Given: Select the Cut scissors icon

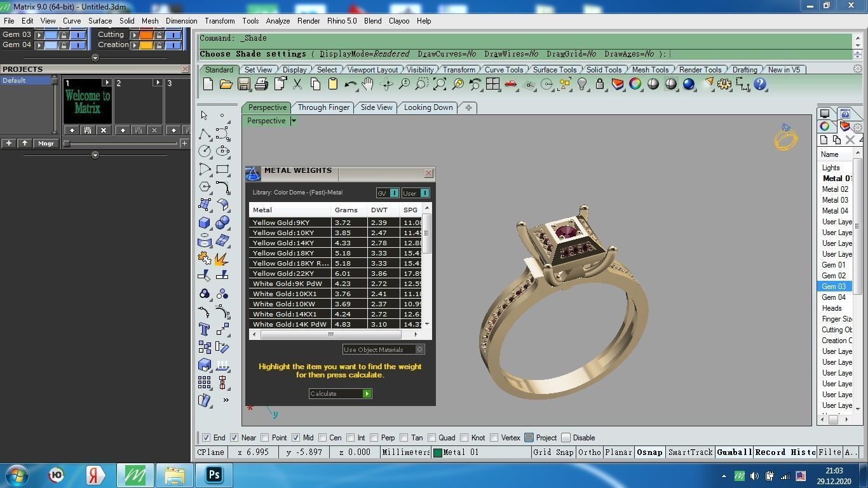Looking at the screenshot, I should pyautogui.click(x=297, y=84).
